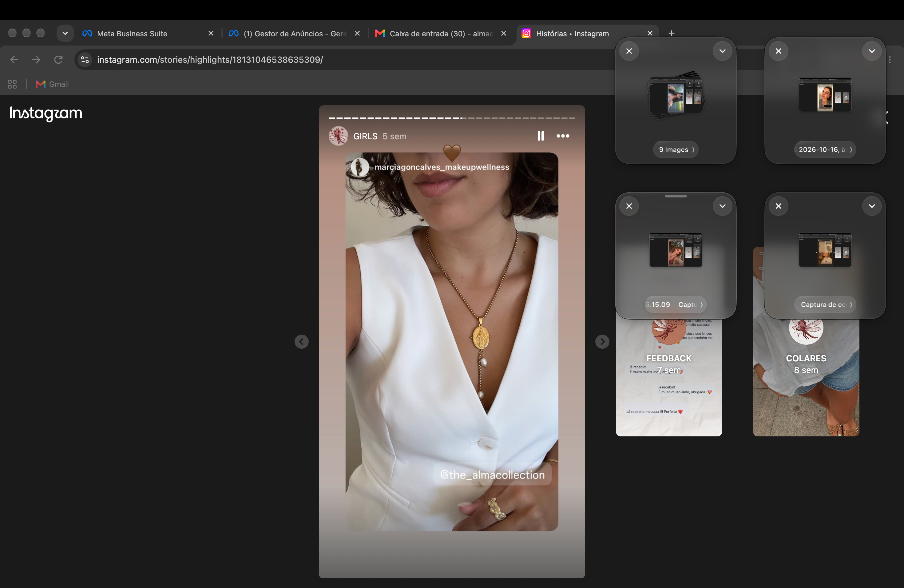Expand options for Captura de ec card

(872, 206)
